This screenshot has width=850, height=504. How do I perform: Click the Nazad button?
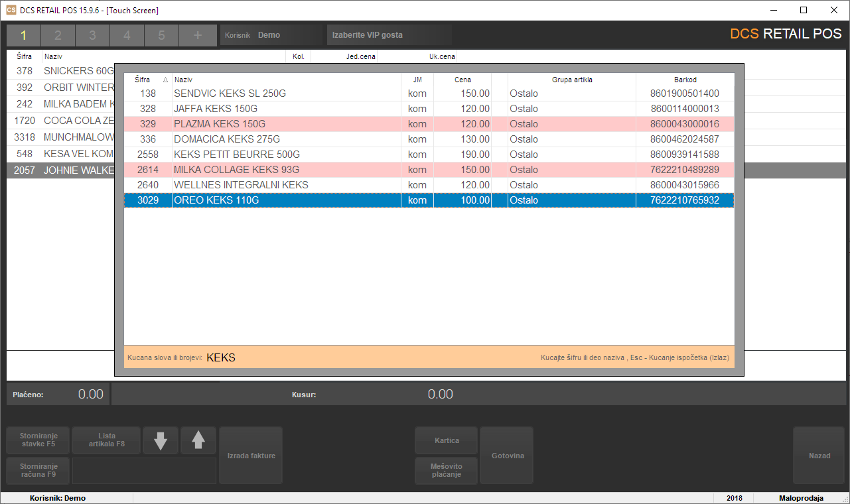click(x=819, y=456)
